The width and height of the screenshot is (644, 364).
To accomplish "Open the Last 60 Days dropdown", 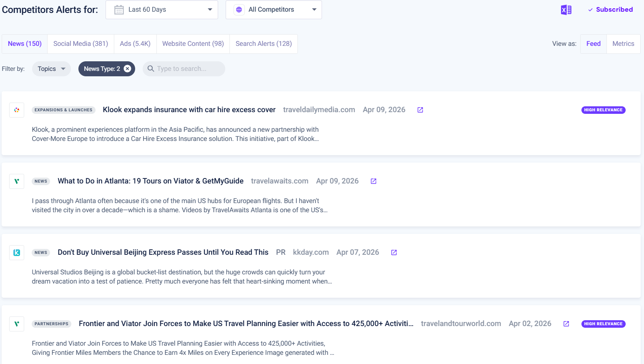I will tap(162, 10).
